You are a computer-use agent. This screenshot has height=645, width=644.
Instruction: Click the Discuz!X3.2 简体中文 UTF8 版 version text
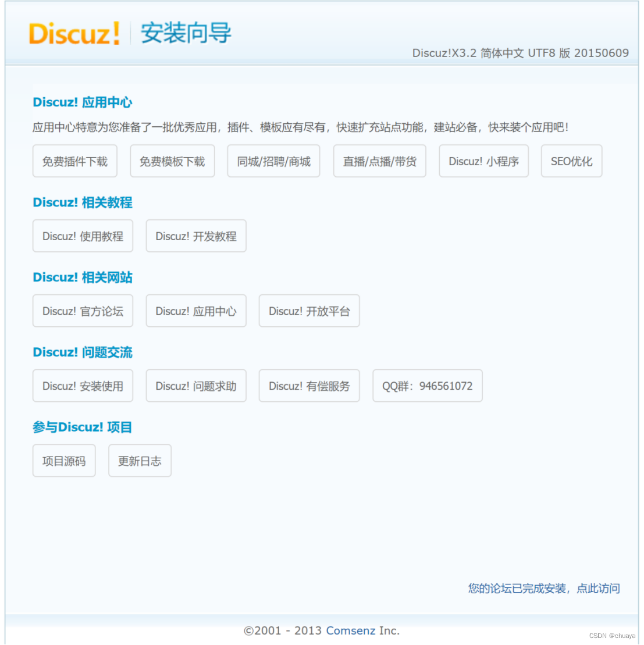point(521,53)
